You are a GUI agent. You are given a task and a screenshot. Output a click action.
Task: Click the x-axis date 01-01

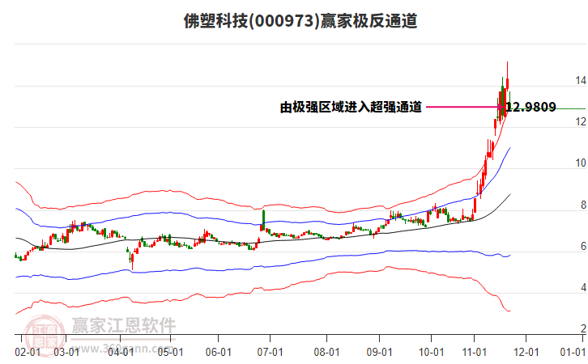click(573, 353)
